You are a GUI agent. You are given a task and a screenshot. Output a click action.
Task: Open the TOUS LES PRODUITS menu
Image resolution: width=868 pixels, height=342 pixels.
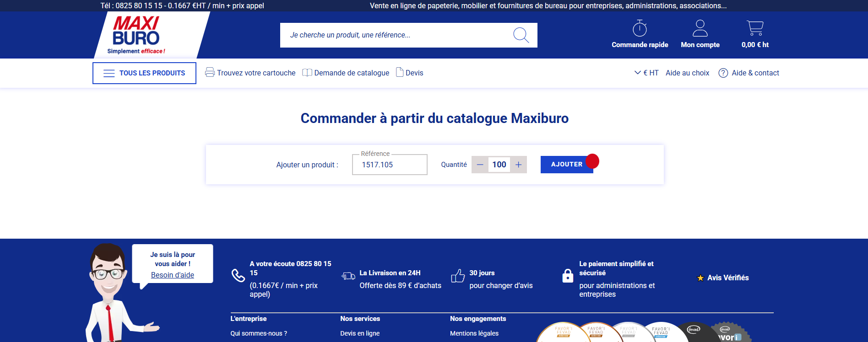144,73
